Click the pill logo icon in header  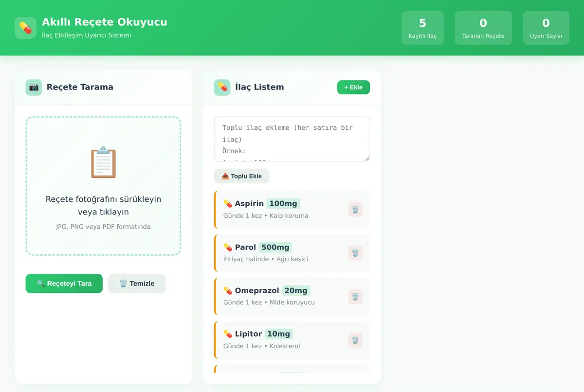coord(25,28)
